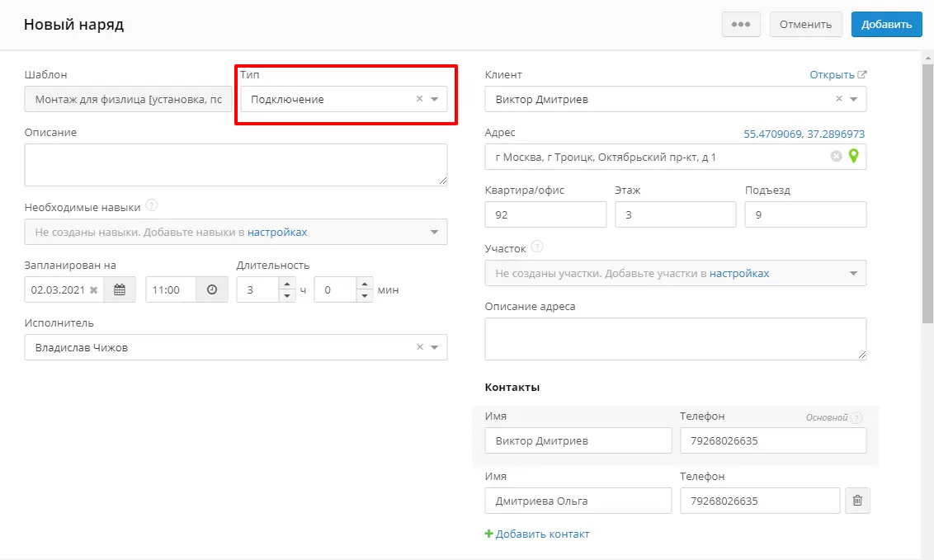This screenshot has width=934, height=560.
Task: Click the green map pin icon
Action: click(854, 156)
